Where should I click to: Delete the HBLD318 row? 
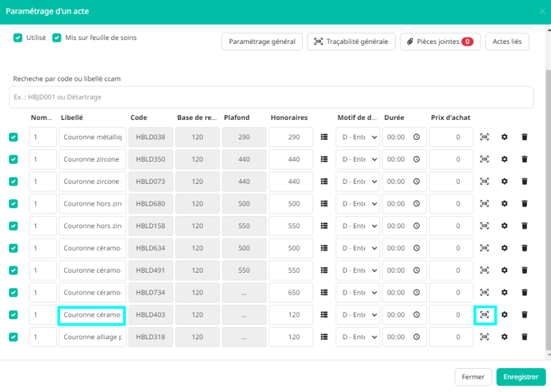pos(525,337)
